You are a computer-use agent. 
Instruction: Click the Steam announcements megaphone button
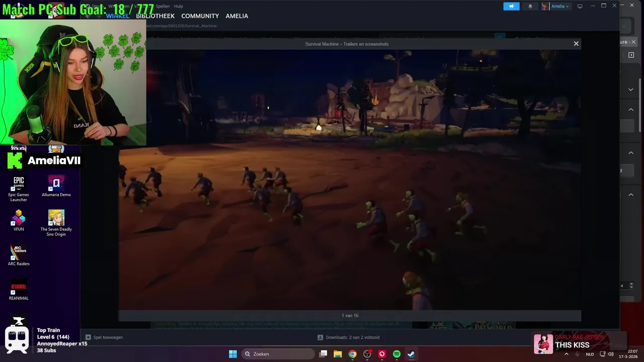[511, 6]
